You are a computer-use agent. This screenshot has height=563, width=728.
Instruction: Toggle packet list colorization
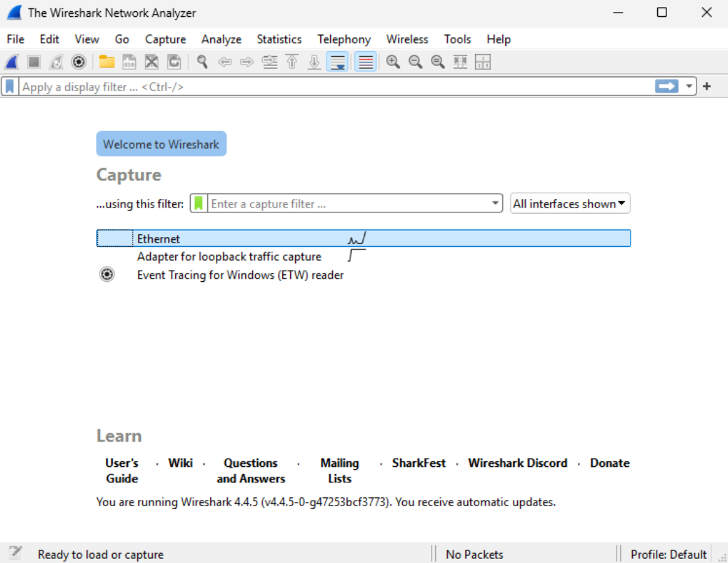tap(365, 62)
